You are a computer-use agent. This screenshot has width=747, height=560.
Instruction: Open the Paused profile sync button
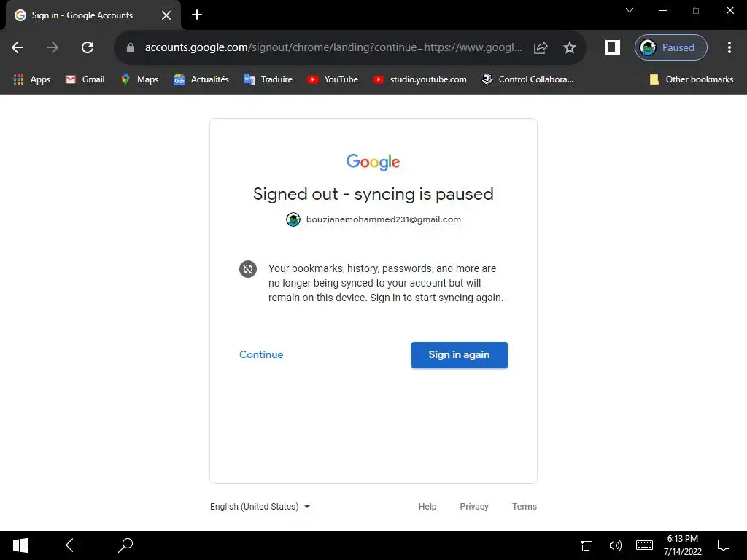pyautogui.click(x=671, y=47)
